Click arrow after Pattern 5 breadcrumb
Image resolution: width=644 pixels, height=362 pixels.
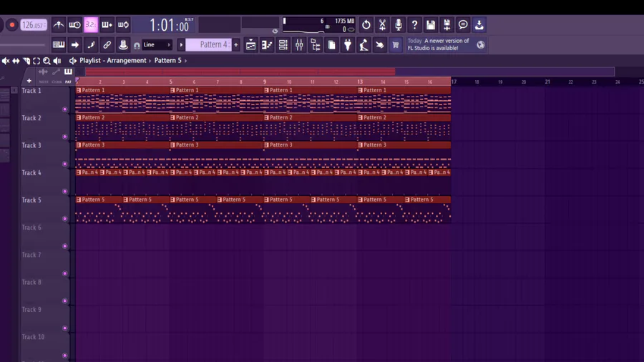pos(185,61)
